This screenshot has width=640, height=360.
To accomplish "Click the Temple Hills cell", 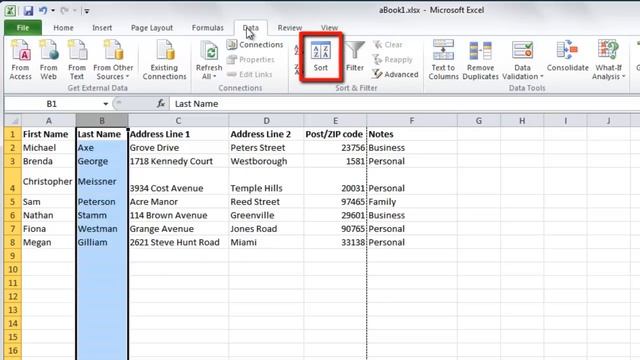I will (266, 181).
